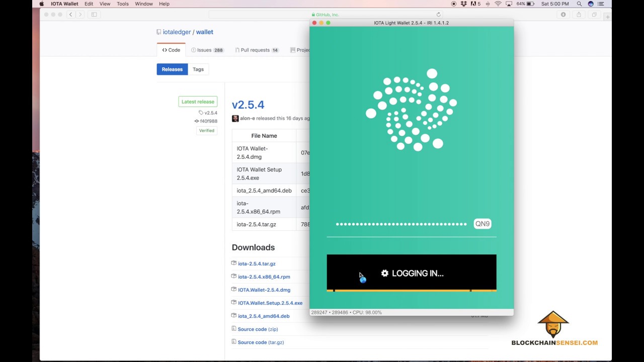644x362 pixels.
Task: Click the File Name table header
Action: (x=264, y=136)
